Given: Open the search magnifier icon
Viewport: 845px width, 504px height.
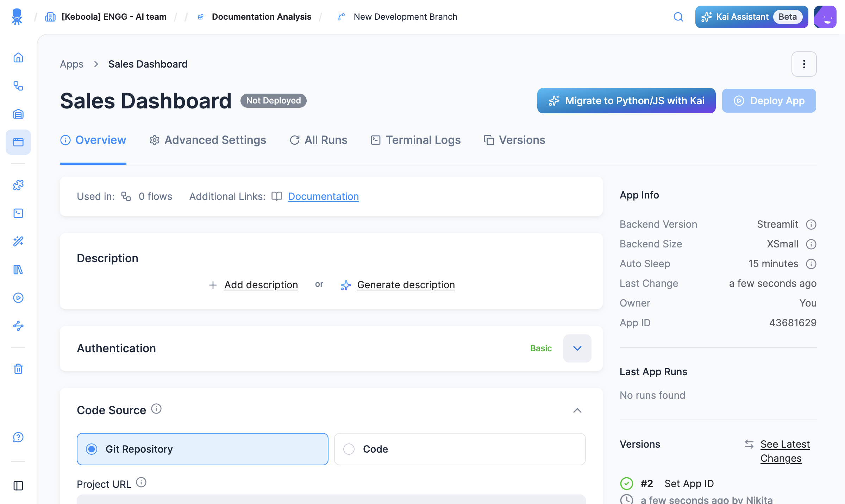Looking at the screenshot, I should click(x=678, y=17).
